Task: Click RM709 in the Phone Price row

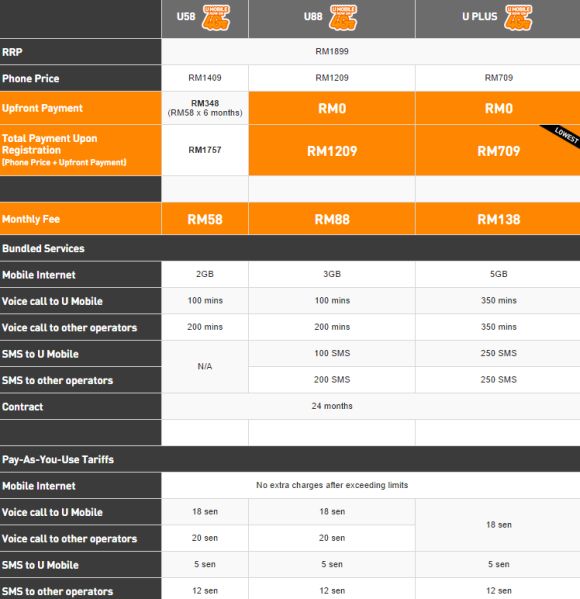Action: [x=499, y=78]
